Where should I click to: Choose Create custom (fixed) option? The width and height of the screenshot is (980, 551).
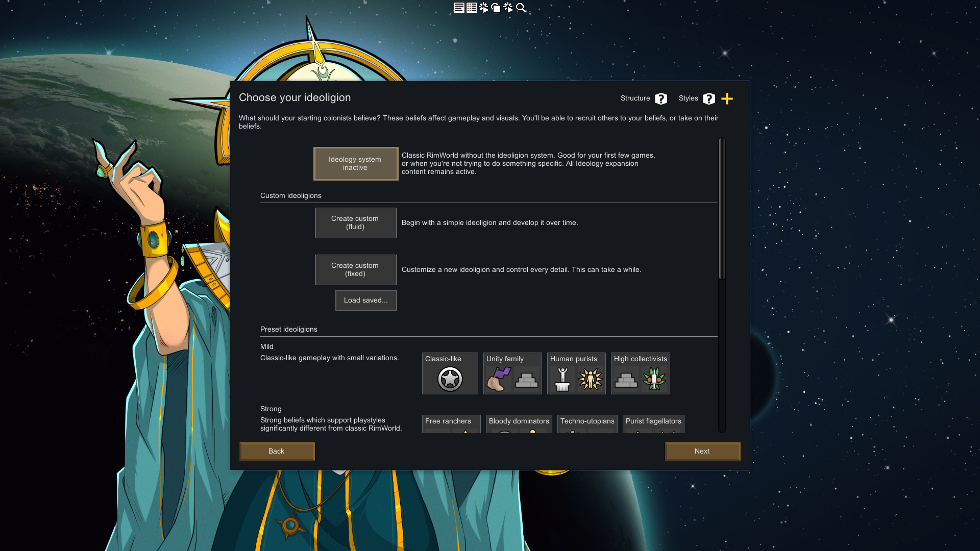[x=355, y=270]
